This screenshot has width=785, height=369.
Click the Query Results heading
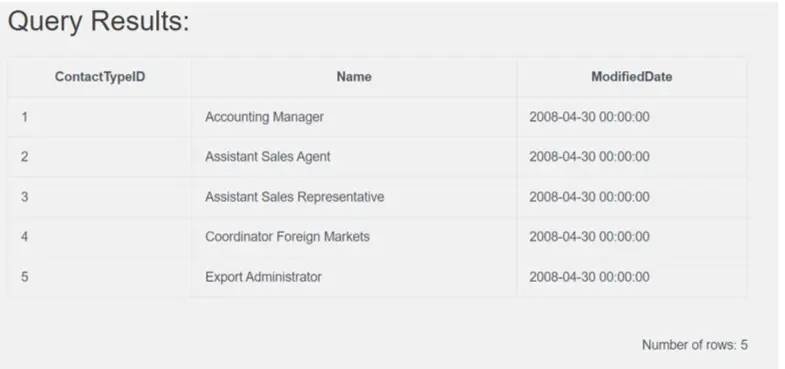[99, 22]
